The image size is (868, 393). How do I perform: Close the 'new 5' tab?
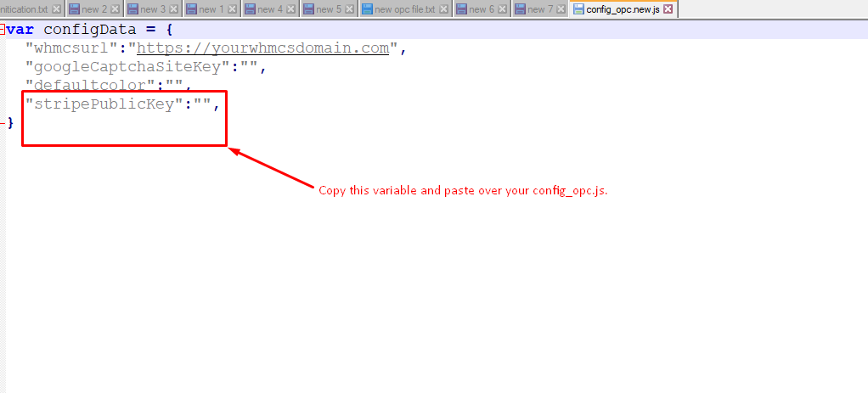point(350,9)
